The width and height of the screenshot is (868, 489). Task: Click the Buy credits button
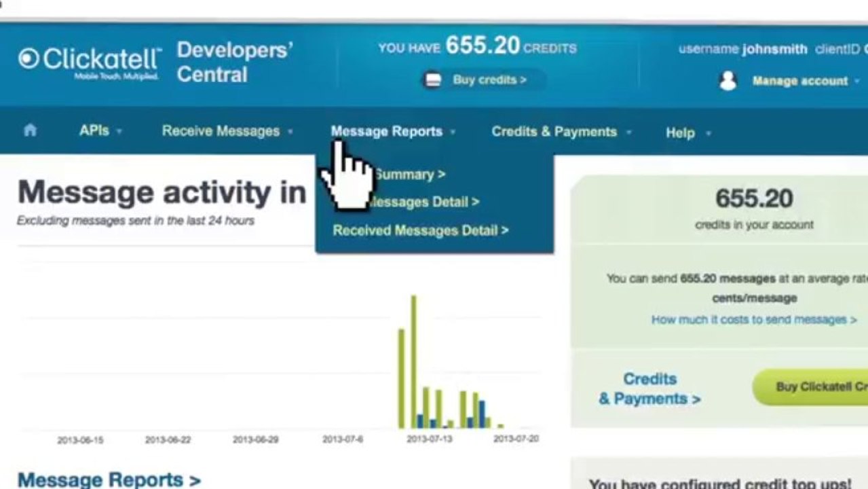[x=483, y=80]
